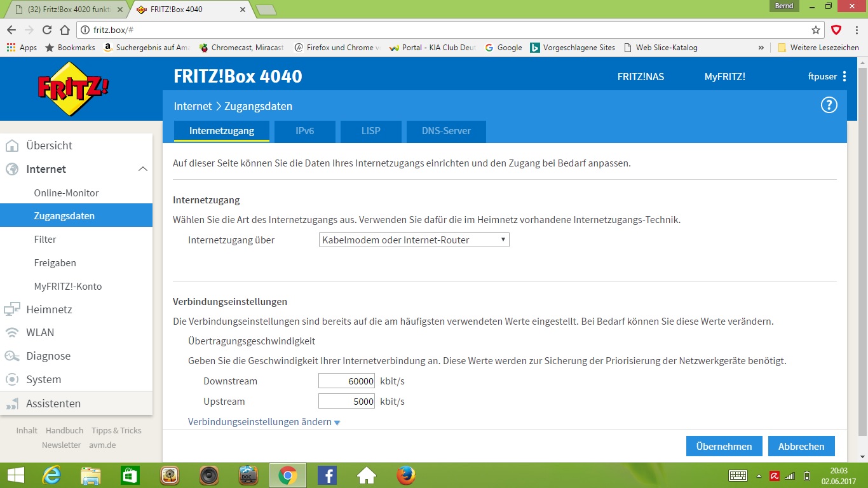Image resolution: width=868 pixels, height=488 pixels.
Task: Open the Diagnose magnifier icon
Action: [x=13, y=356]
